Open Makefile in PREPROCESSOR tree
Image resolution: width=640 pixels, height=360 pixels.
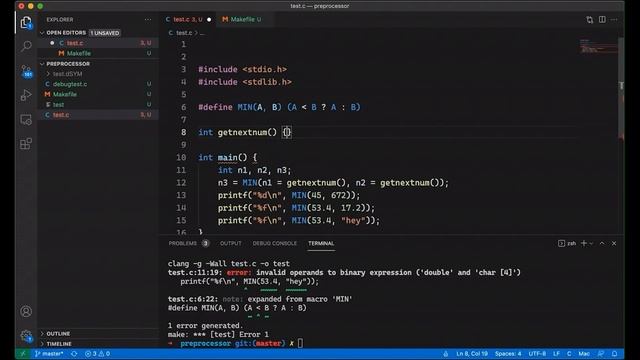pyautogui.click(x=98, y=94)
